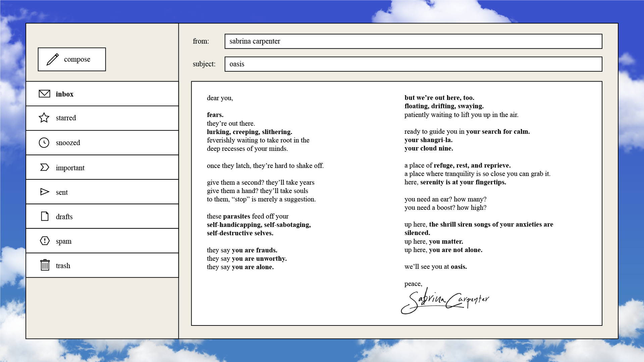Viewport: 644px width, 362px height.
Task: Open the inbox folder
Action: (x=65, y=94)
